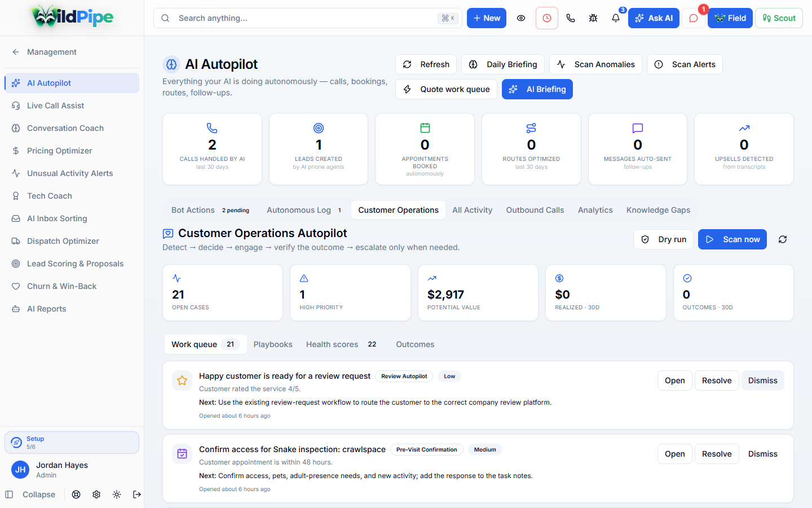The image size is (812, 508).
Task: Click the Refresh button
Action: [x=426, y=64]
